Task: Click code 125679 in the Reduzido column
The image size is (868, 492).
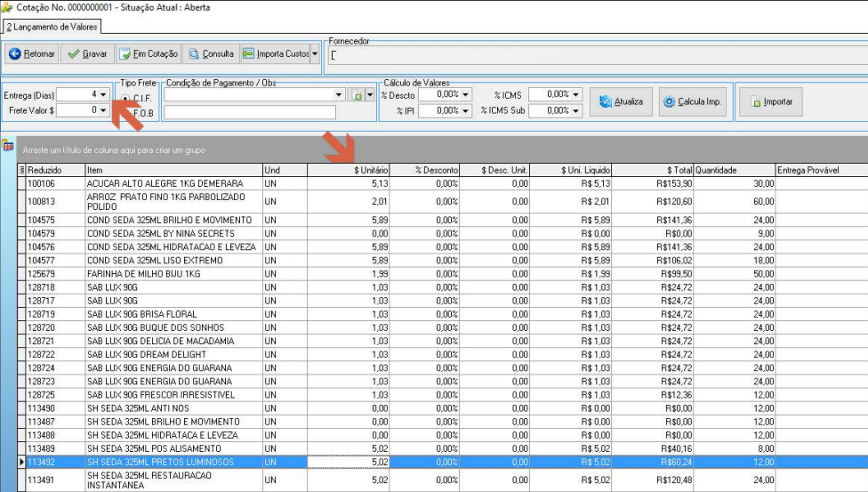Action: [41, 274]
